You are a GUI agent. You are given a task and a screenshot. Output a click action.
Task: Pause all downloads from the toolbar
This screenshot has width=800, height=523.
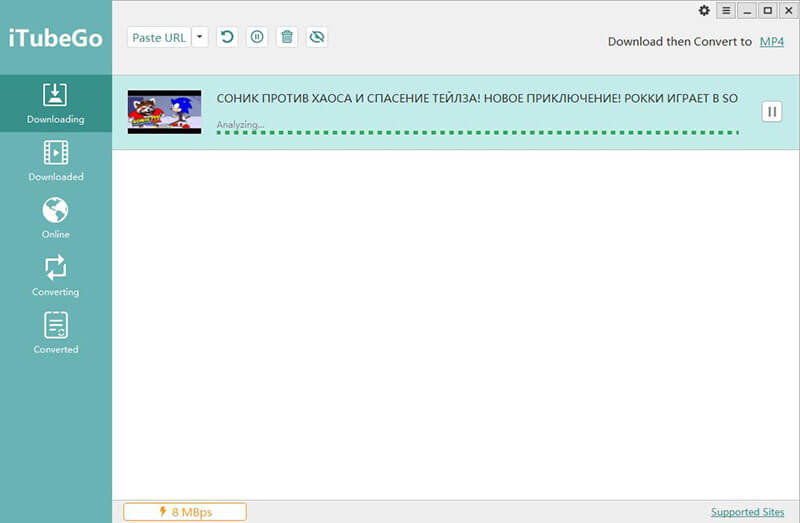coord(257,37)
